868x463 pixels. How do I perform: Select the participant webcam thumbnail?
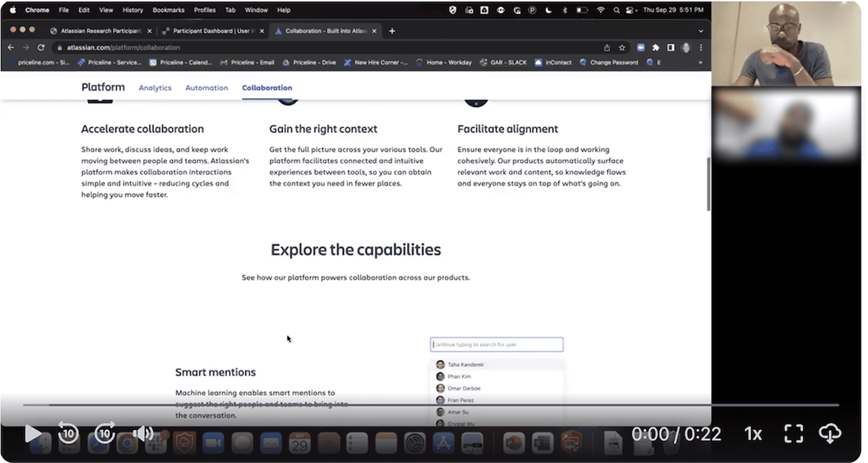(x=786, y=43)
